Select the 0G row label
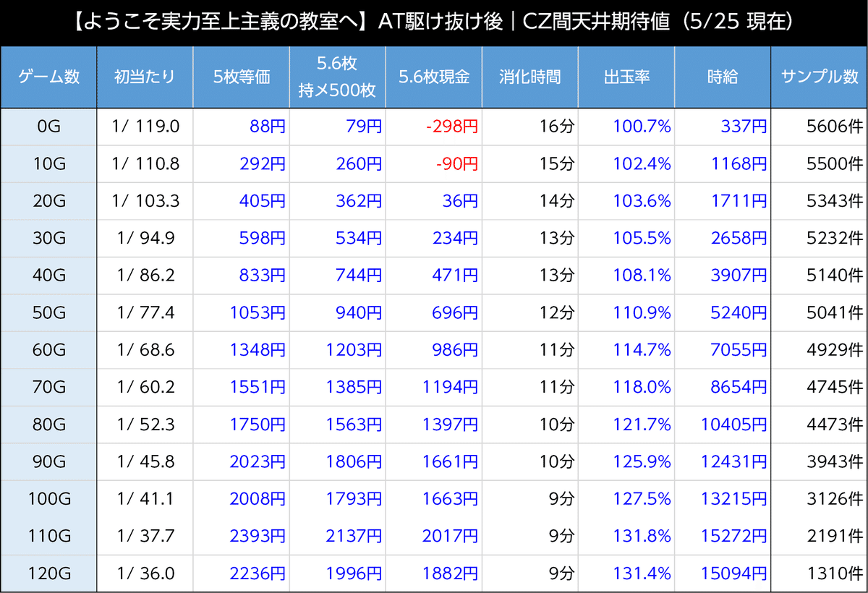This screenshot has width=868, height=593. tap(48, 127)
